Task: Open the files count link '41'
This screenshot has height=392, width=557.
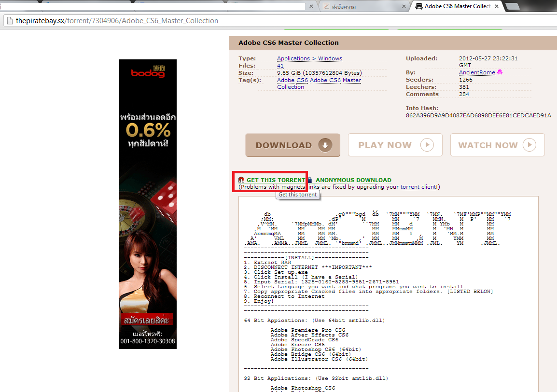Action: pos(280,66)
